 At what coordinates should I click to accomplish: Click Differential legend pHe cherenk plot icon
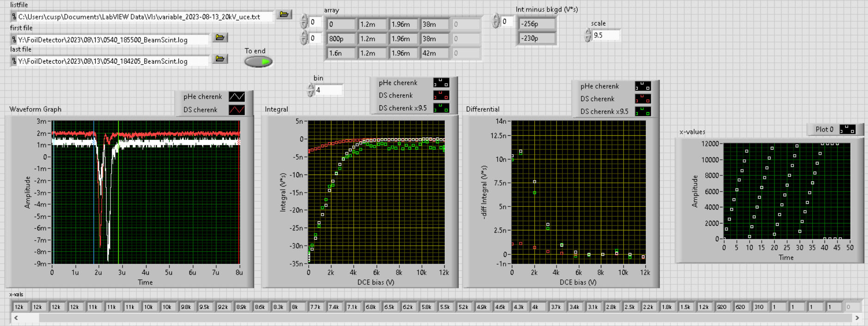(642, 86)
